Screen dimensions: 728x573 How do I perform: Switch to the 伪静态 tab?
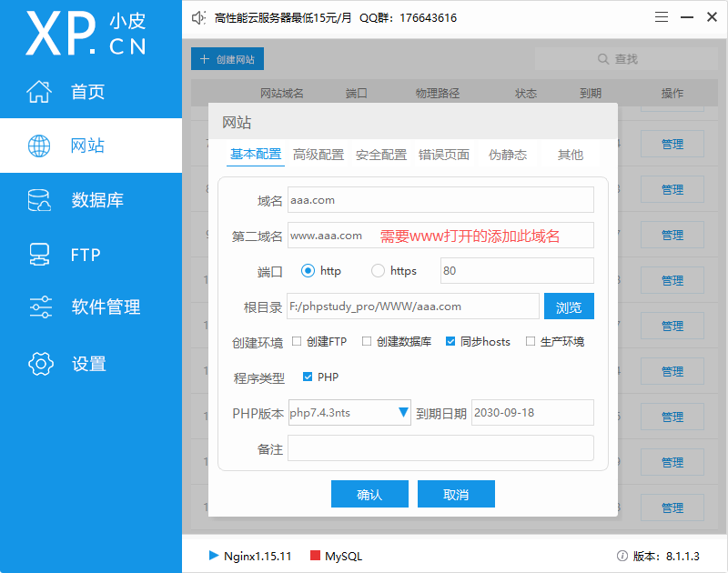pyautogui.click(x=507, y=155)
